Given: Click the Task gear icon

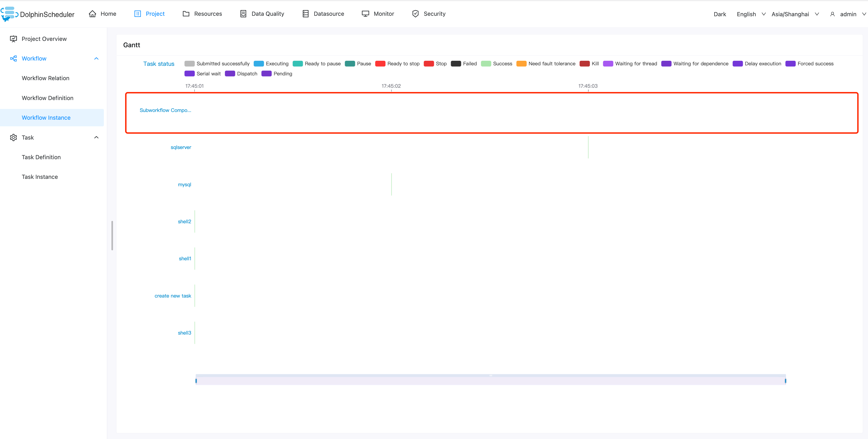Looking at the screenshot, I should (13, 138).
